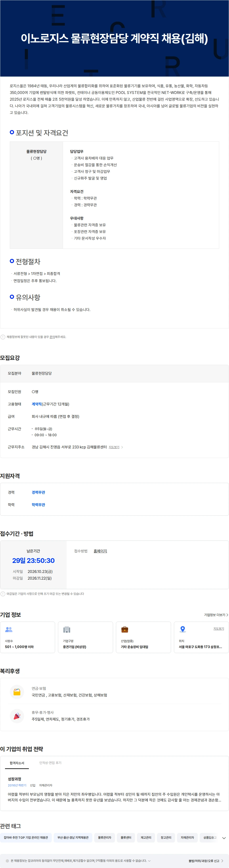
Task: Open 기업정보 더보기 link
Action: click(216, 615)
